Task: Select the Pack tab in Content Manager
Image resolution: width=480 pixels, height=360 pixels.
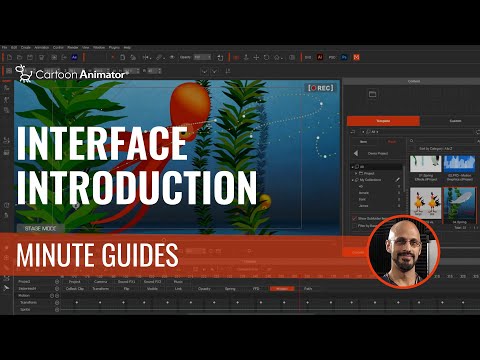Action: [392, 142]
